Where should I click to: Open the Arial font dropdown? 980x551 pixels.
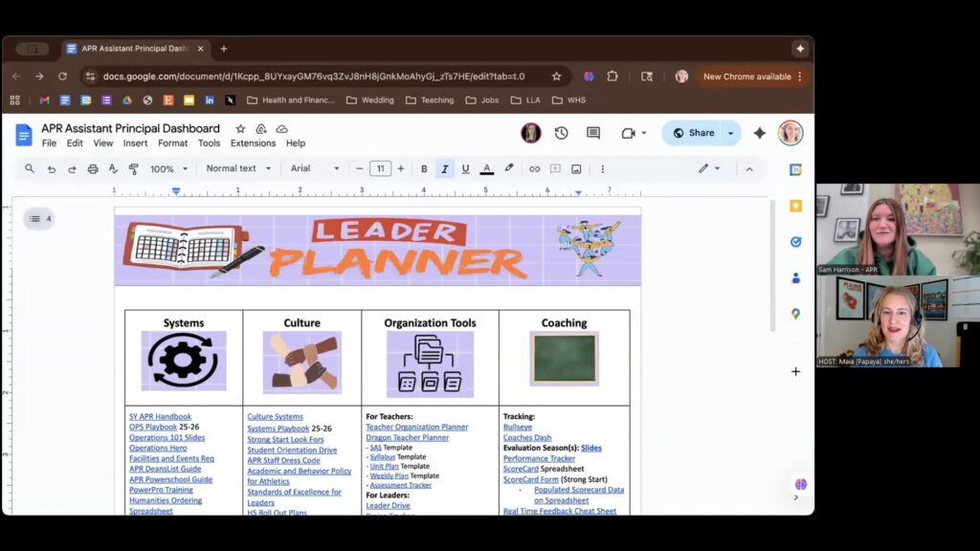pyautogui.click(x=315, y=168)
